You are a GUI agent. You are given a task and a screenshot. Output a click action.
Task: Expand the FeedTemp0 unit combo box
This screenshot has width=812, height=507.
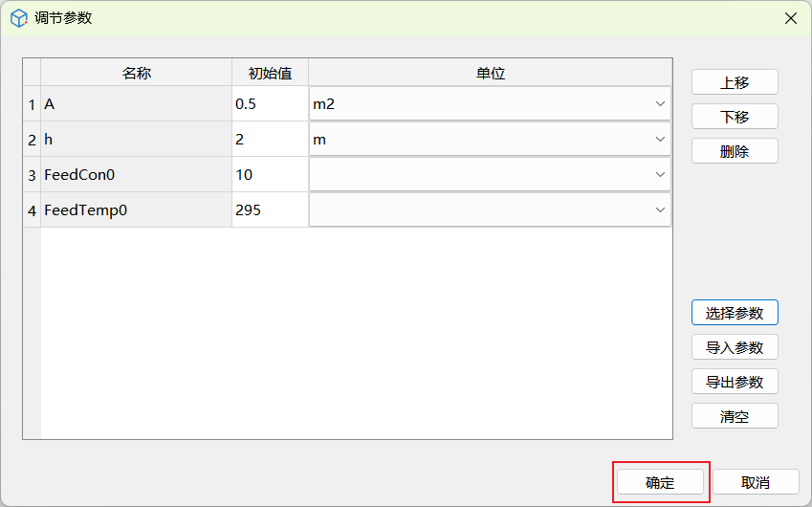(x=659, y=209)
